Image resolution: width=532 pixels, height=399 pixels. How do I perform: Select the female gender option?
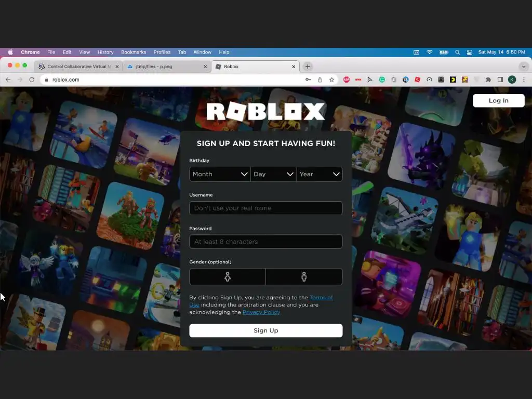point(228,276)
